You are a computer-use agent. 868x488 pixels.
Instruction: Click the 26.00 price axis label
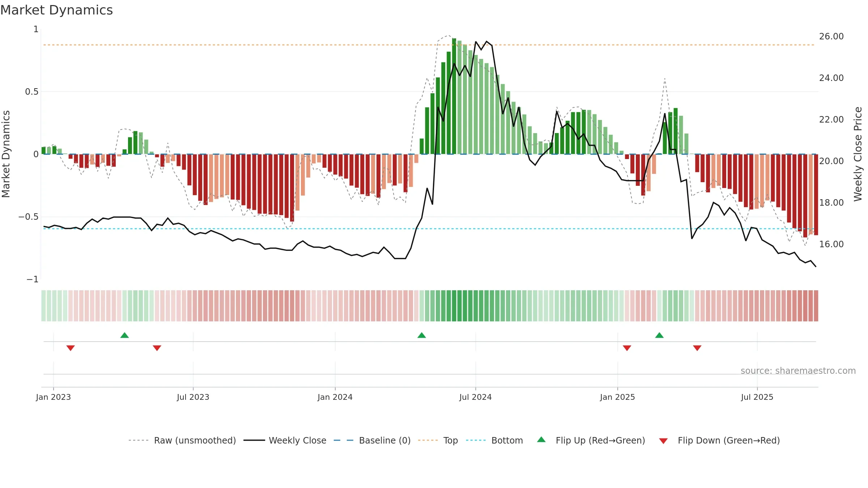pos(831,37)
